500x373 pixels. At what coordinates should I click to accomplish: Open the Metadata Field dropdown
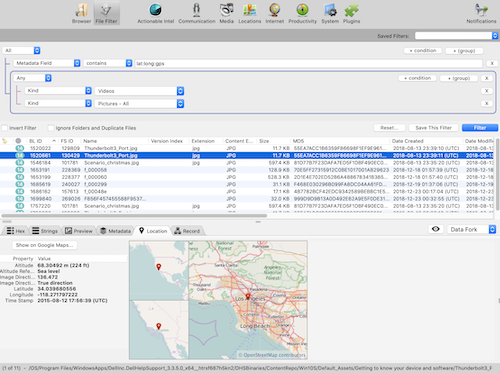47,63
